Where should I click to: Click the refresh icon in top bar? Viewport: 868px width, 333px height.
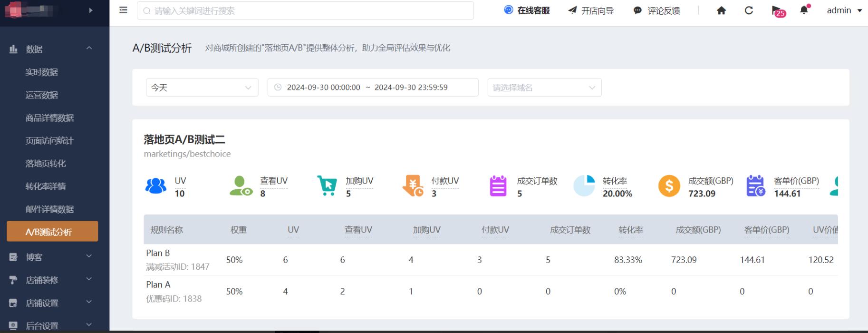(749, 10)
